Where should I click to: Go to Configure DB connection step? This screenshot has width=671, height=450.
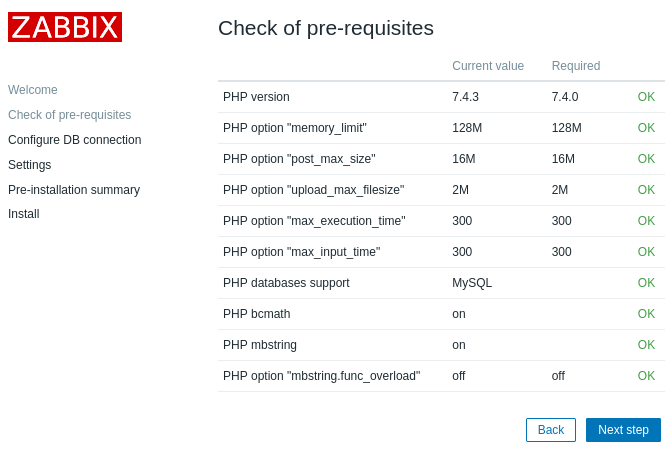pos(74,140)
